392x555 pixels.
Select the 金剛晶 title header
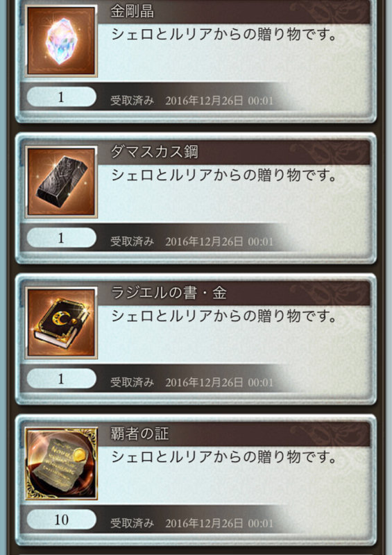[132, 11]
